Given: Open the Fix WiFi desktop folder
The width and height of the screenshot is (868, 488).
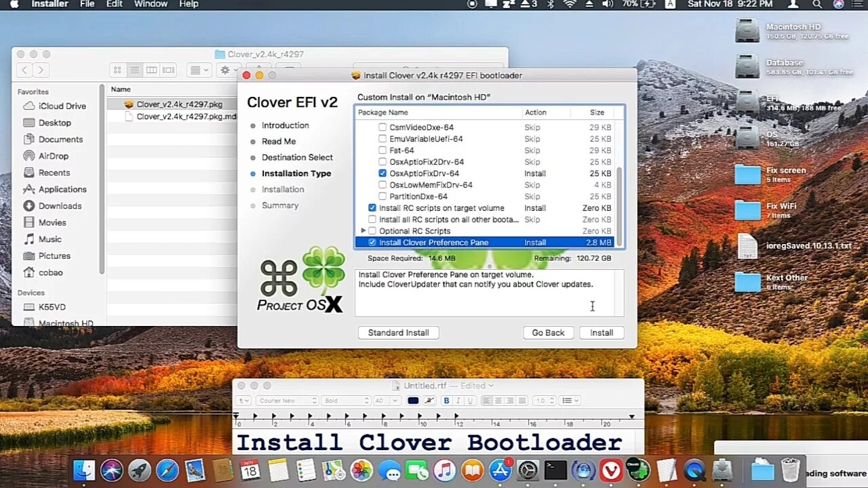Looking at the screenshot, I should pos(747,210).
